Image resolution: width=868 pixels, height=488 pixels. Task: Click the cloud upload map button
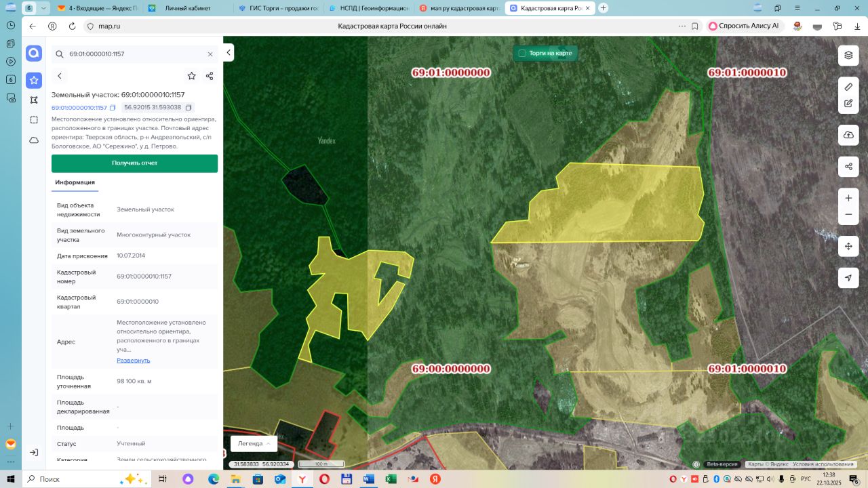(848, 135)
